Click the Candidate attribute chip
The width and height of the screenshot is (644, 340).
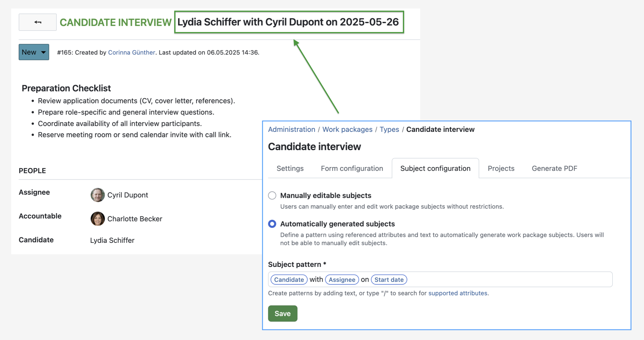pos(289,279)
